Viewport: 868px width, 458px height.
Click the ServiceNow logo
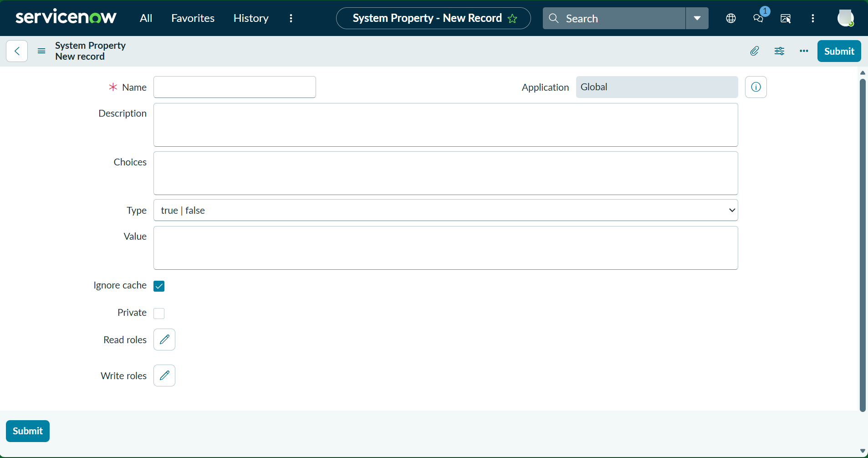tap(66, 17)
